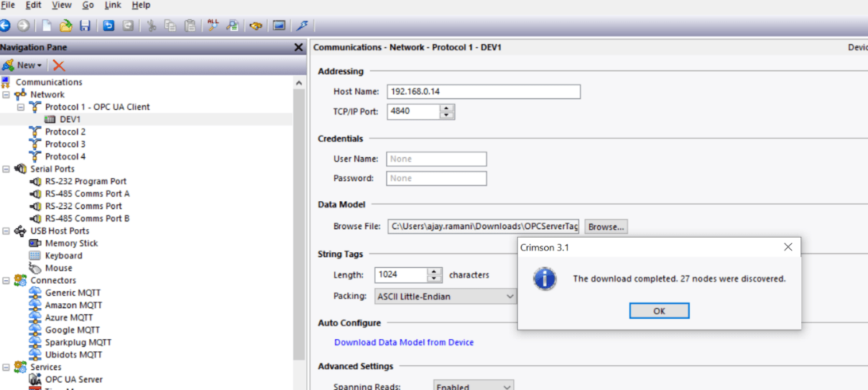Viewport: 868px width, 390px height.
Task: Click the Find All magnifier icon
Action: tap(213, 26)
